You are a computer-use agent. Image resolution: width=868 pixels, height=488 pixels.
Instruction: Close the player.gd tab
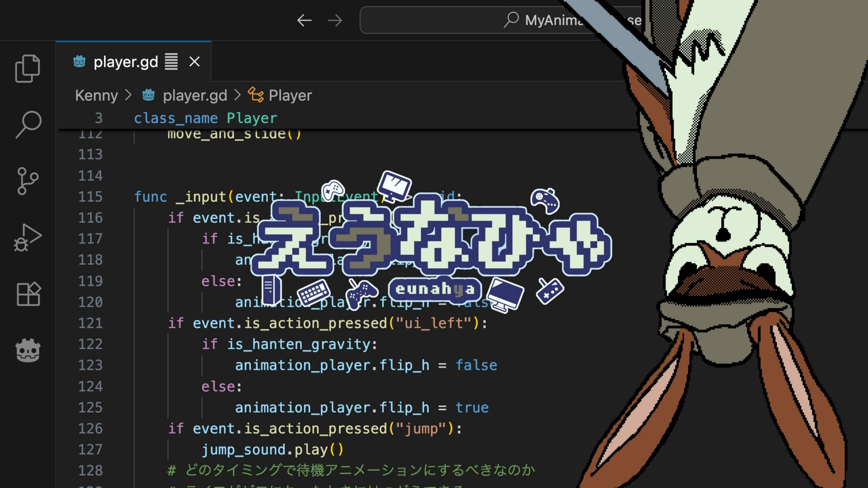[194, 61]
